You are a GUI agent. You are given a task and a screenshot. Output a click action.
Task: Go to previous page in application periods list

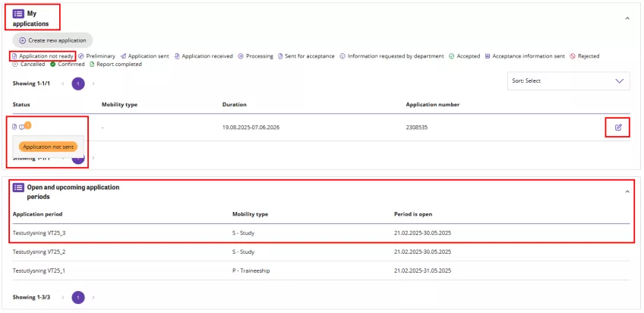point(63,297)
